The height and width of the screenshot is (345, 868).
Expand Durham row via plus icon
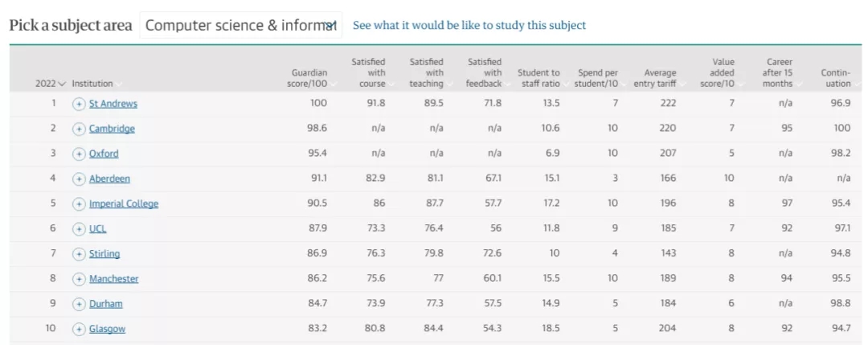pyautogui.click(x=79, y=304)
